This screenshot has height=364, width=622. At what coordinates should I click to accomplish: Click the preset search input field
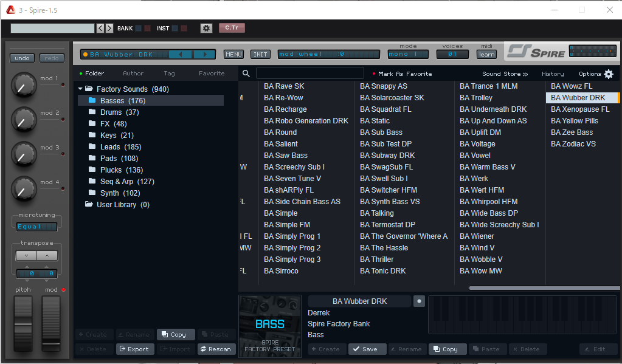[310, 73]
